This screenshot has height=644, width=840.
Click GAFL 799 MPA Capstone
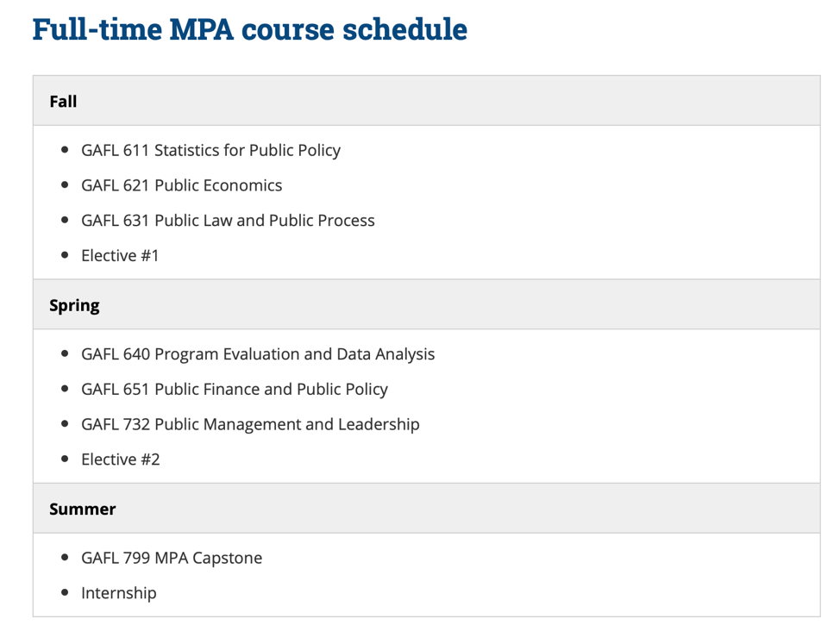pyautogui.click(x=172, y=558)
